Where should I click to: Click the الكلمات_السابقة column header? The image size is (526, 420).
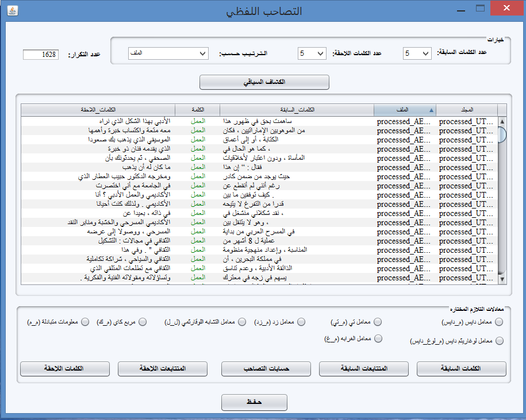pyautogui.click(x=297, y=110)
